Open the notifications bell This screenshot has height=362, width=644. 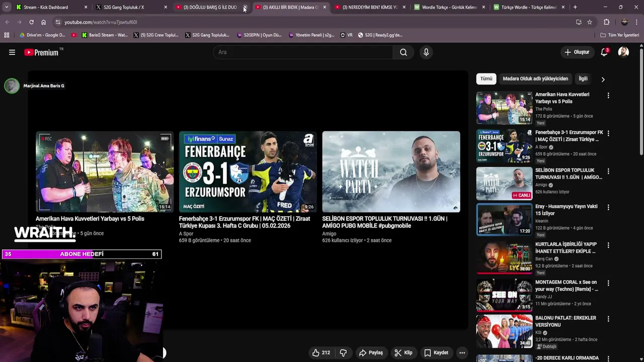pos(604,52)
